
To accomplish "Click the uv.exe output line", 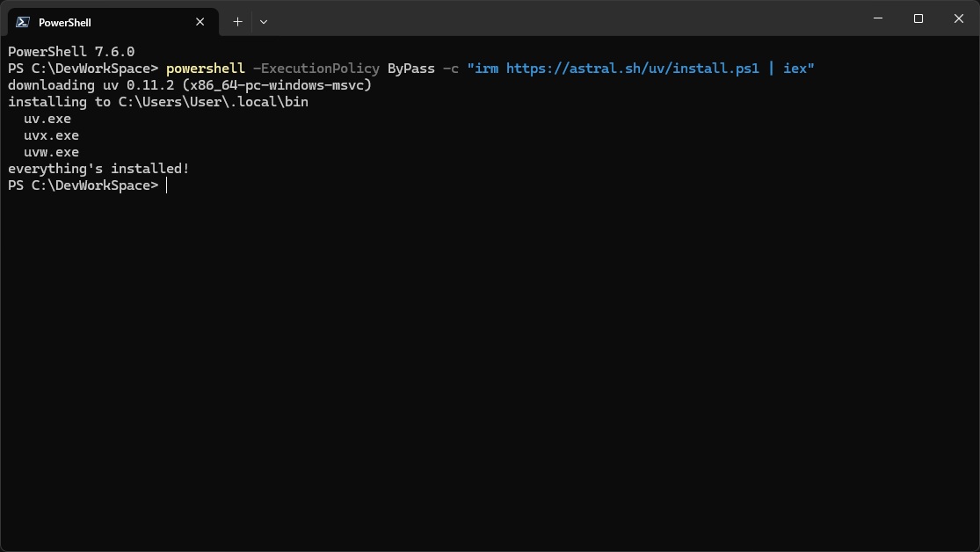I will tap(47, 119).
